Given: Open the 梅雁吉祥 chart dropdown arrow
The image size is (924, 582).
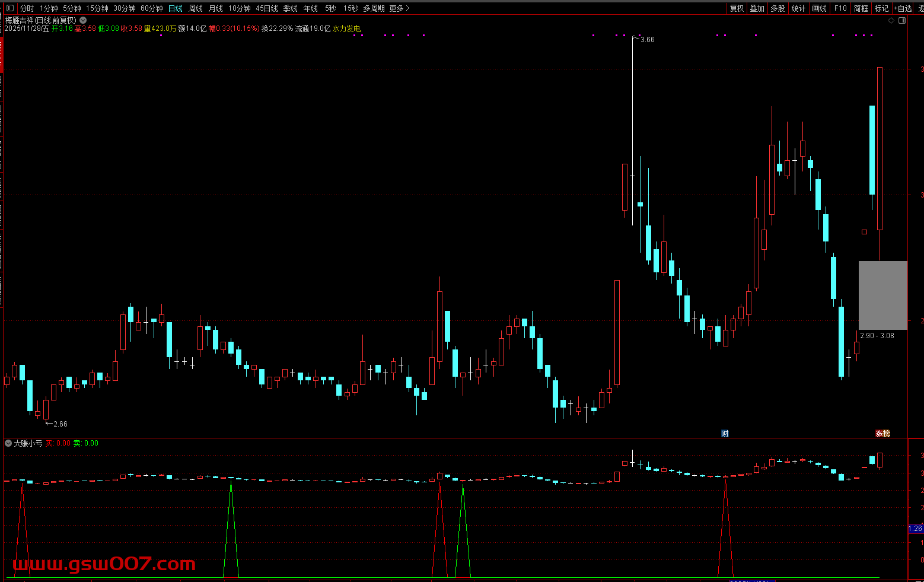Looking at the screenshot, I should pos(83,20).
